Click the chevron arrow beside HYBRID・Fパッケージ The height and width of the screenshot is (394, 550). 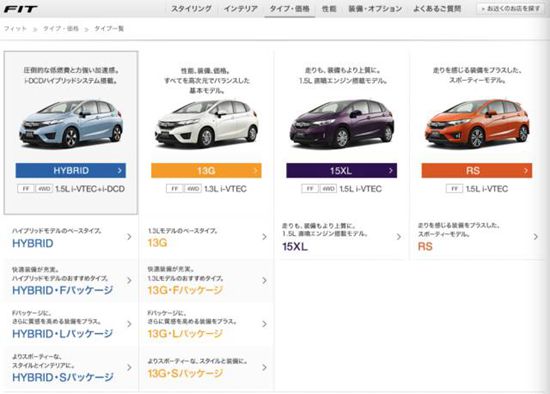click(x=129, y=280)
